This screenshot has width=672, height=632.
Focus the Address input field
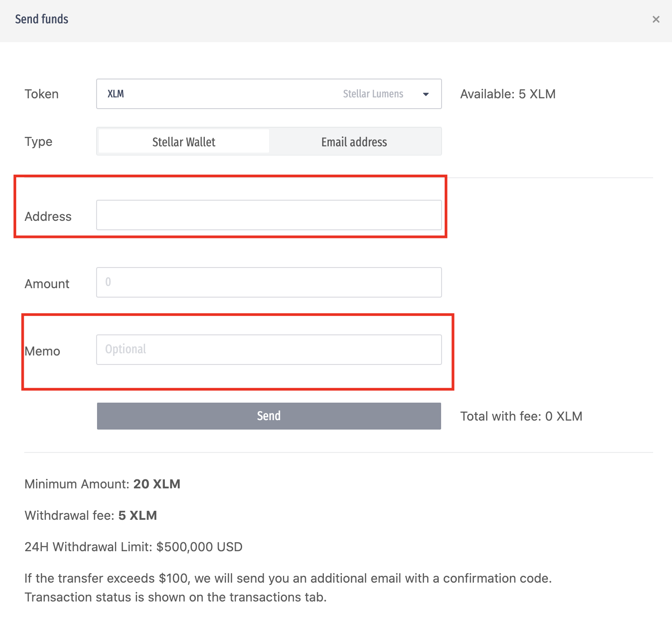[269, 215]
